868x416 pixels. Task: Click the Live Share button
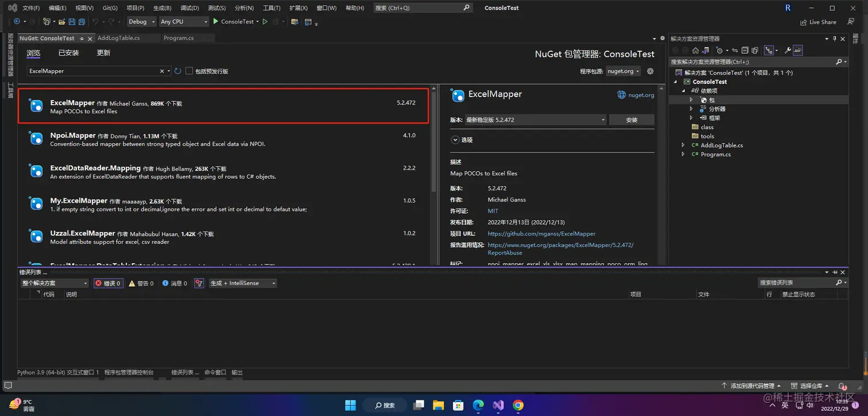tap(818, 22)
